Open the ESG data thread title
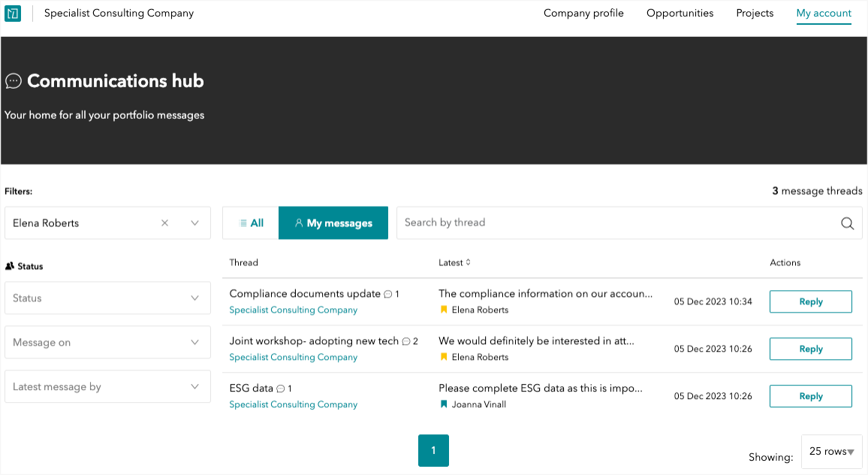The image size is (868, 475). coord(252,388)
